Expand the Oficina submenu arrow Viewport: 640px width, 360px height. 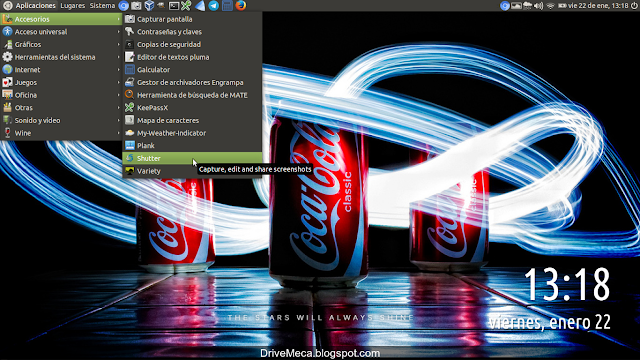click(x=118, y=95)
